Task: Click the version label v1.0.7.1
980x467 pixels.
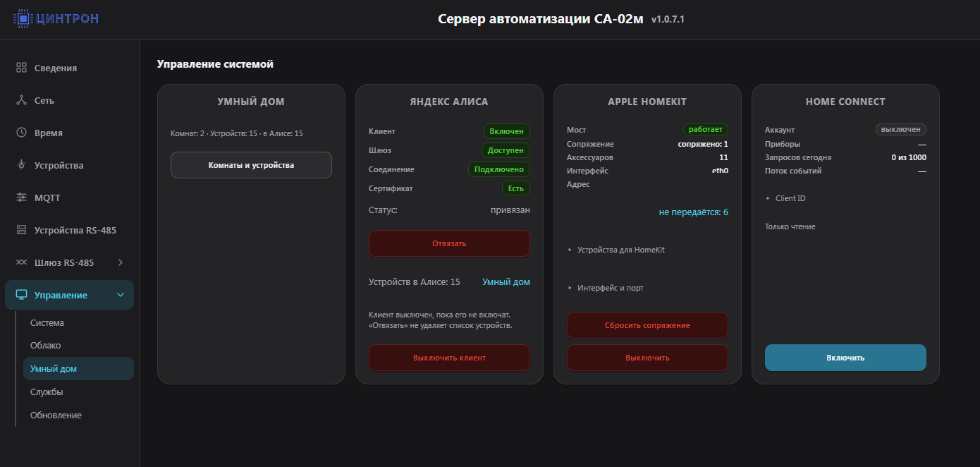Action: [x=668, y=20]
